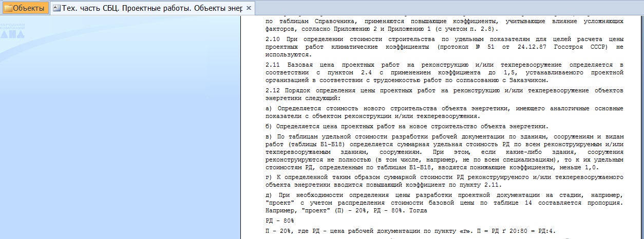Click item в) По таблицам удельной стоимости
This screenshot has width=644, height=239.
coord(444,152)
